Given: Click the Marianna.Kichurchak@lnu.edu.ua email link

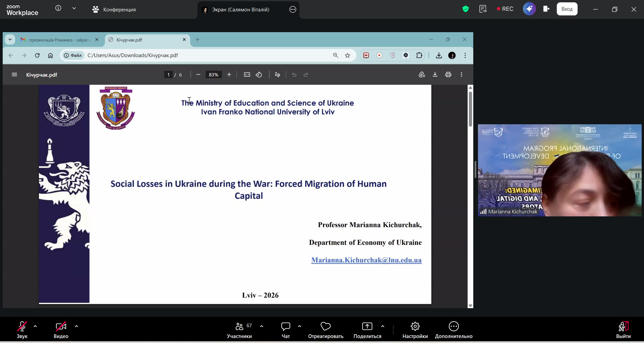Looking at the screenshot, I should pyautogui.click(x=366, y=260).
